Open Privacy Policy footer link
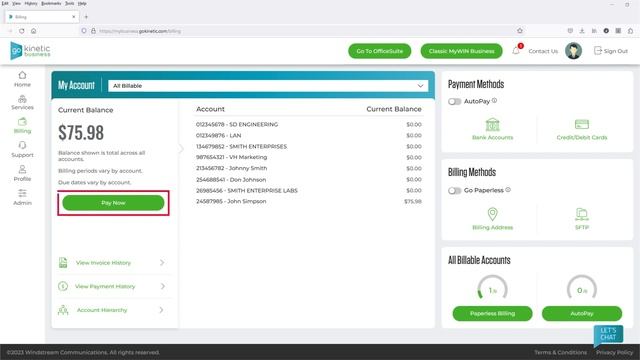Viewport: 640px width, 360px height. tap(614, 352)
